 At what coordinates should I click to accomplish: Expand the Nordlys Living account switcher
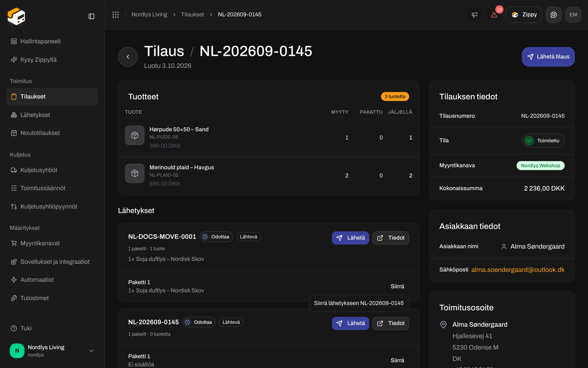tap(52, 351)
